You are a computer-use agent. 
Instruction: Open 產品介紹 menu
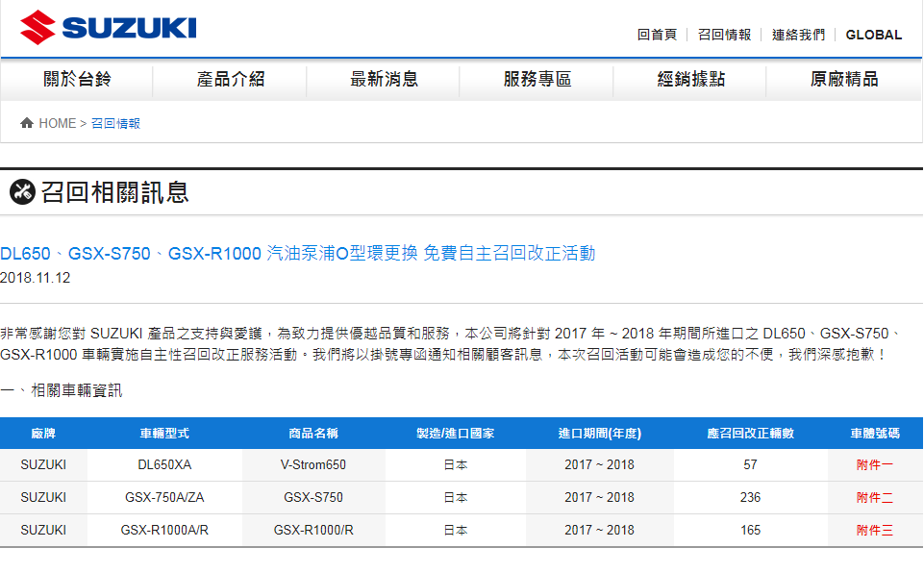pos(231,79)
